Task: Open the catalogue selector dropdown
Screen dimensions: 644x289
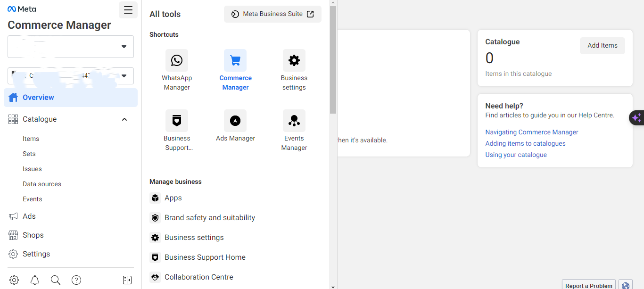Action: pos(71,76)
